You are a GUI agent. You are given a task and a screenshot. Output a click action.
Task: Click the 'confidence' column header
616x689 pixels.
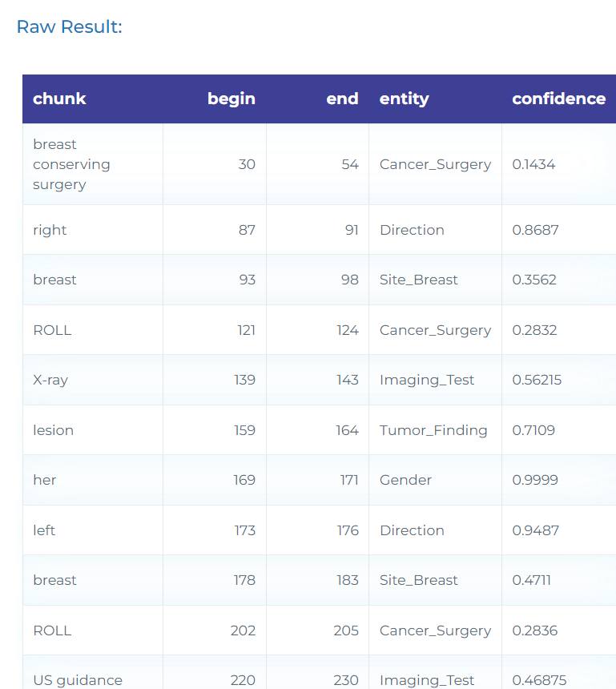pyautogui.click(x=558, y=99)
